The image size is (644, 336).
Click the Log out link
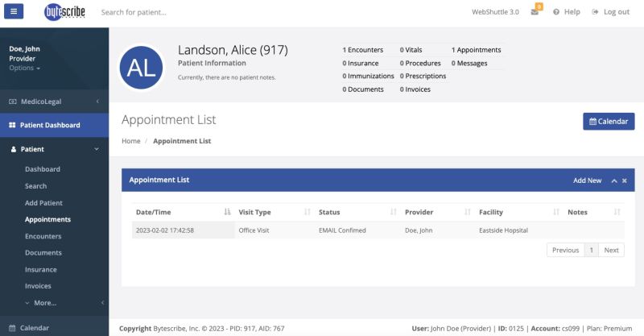(610, 12)
